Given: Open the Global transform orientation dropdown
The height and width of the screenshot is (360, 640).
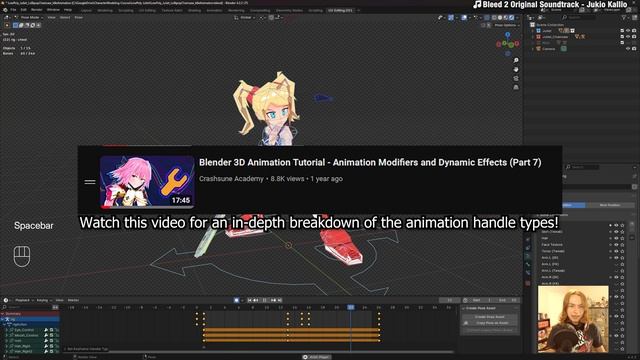Looking at the screenshot, I should click(x=245, y=18).
